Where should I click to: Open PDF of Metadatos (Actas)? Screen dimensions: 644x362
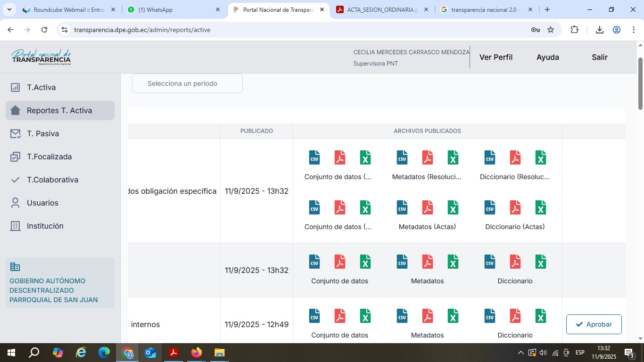[x=427, y=207]
